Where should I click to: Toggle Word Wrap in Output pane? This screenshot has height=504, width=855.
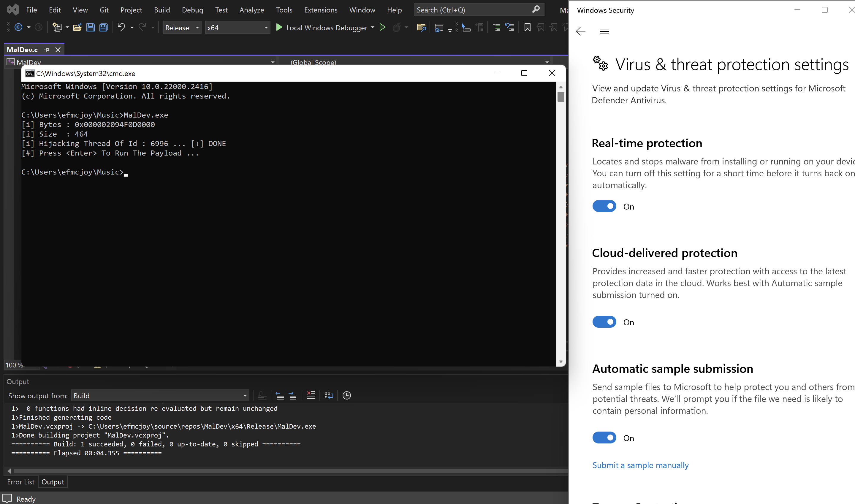(x=329, y=395)
